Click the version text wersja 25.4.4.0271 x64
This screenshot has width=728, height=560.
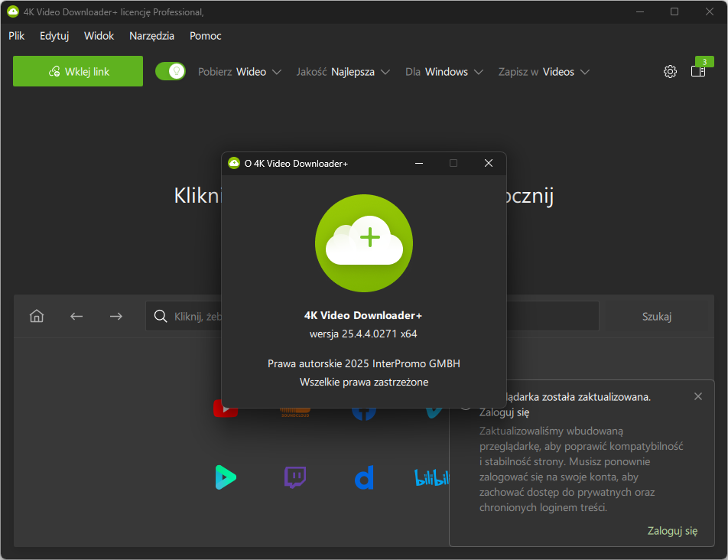[x=363, y=334]
